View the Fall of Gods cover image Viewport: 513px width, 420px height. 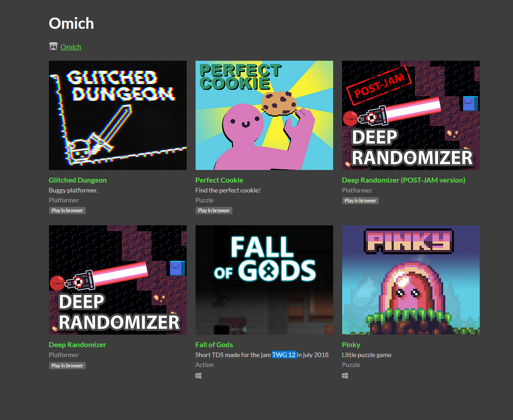click(264, 280)
